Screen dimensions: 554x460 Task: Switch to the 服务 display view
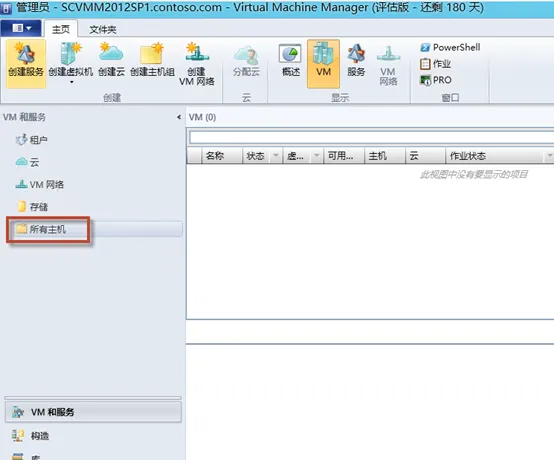tap(356, 59)
